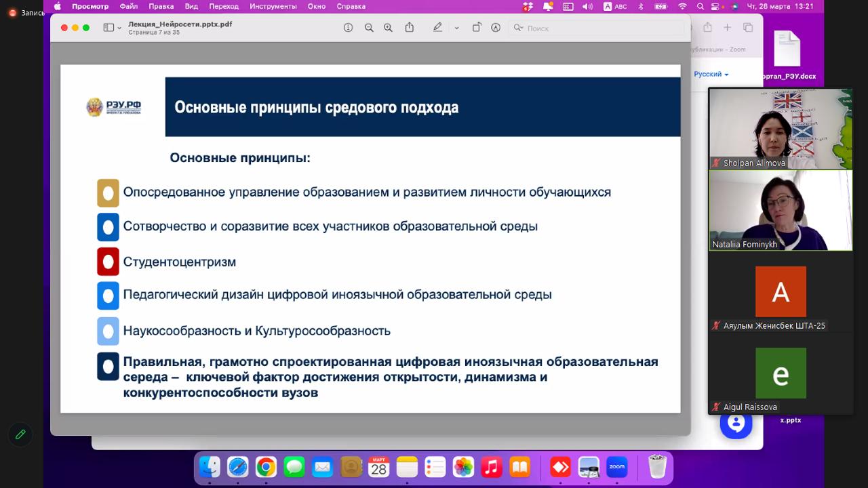868x488 pixels.
Task: Open the Вид menu
Action: [x=191, y=6]
